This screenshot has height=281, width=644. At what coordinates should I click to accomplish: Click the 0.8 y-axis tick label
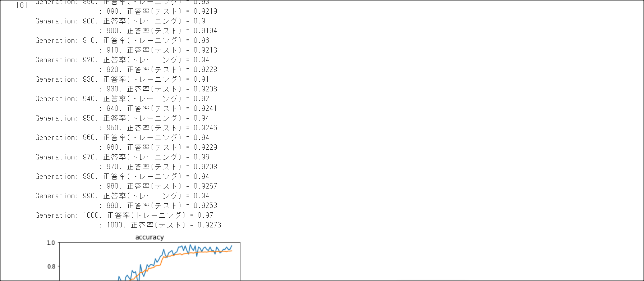[51, 266]
